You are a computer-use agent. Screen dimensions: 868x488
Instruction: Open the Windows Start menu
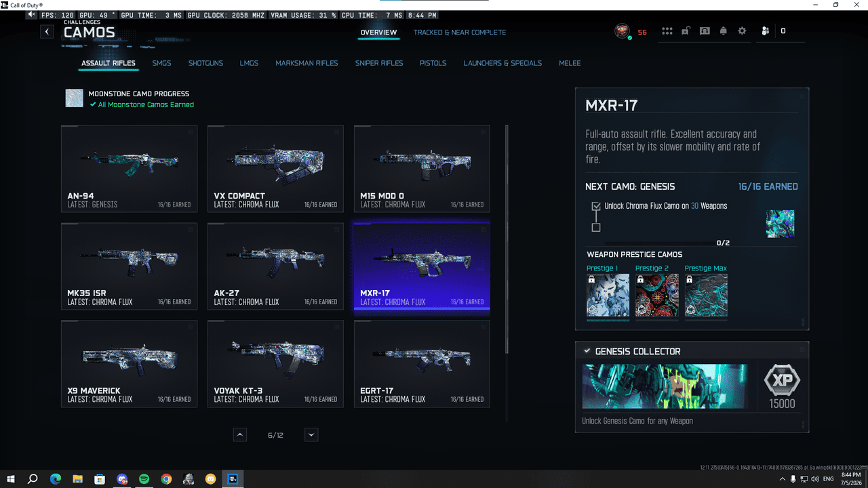coord(11,479)
